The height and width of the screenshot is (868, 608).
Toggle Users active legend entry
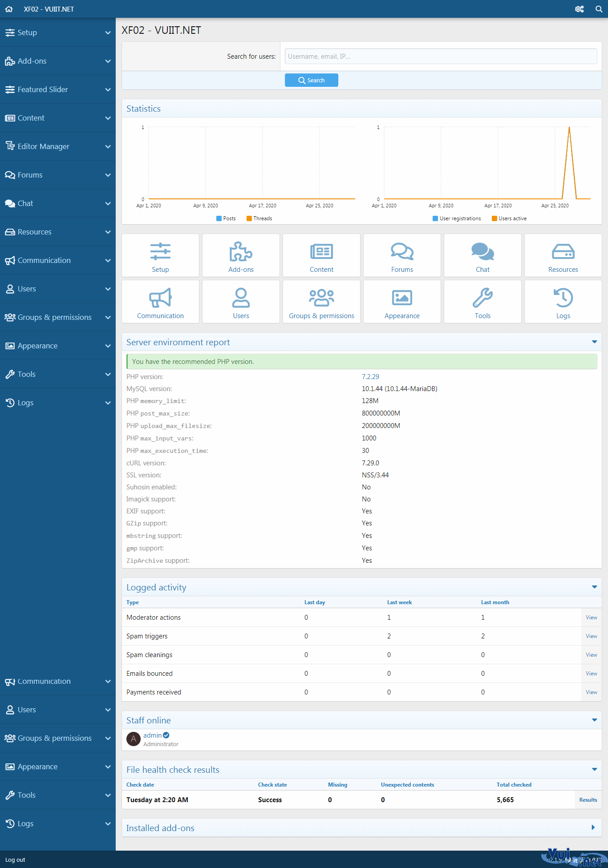[x=509, y=218]
